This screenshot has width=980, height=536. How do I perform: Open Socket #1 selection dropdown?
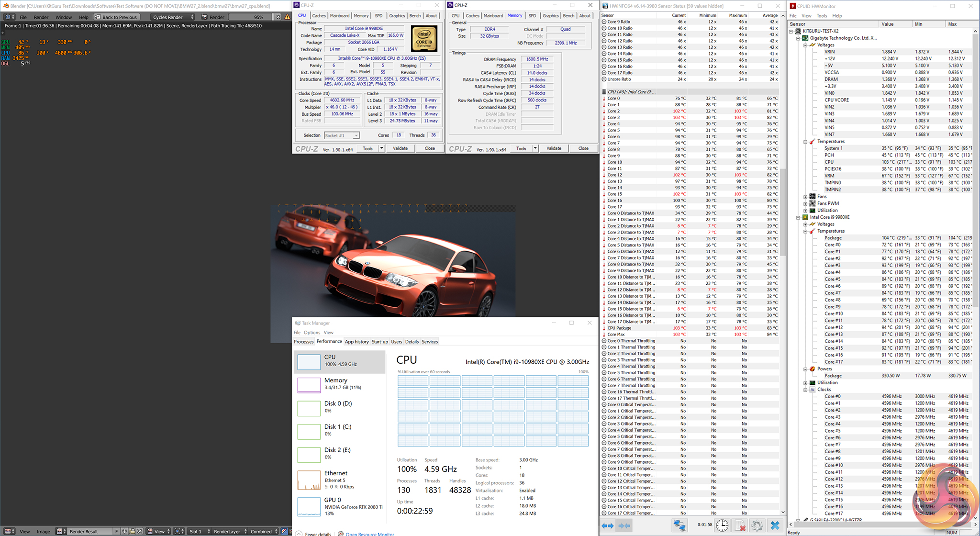pyautogui.click(x=342, y=135)
